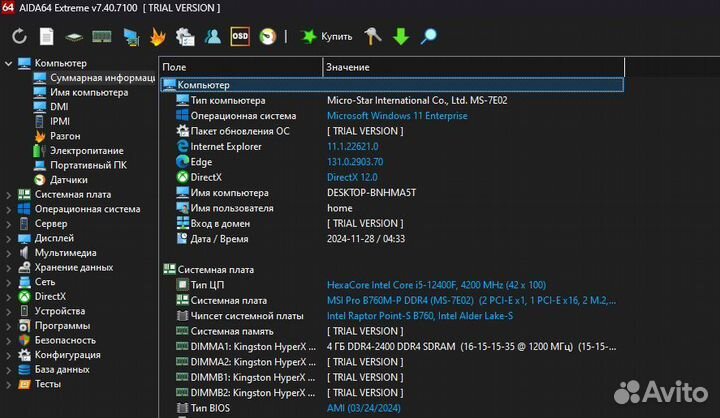Open the MSI Pro B760M-P DDR4 link

point(471,300)
